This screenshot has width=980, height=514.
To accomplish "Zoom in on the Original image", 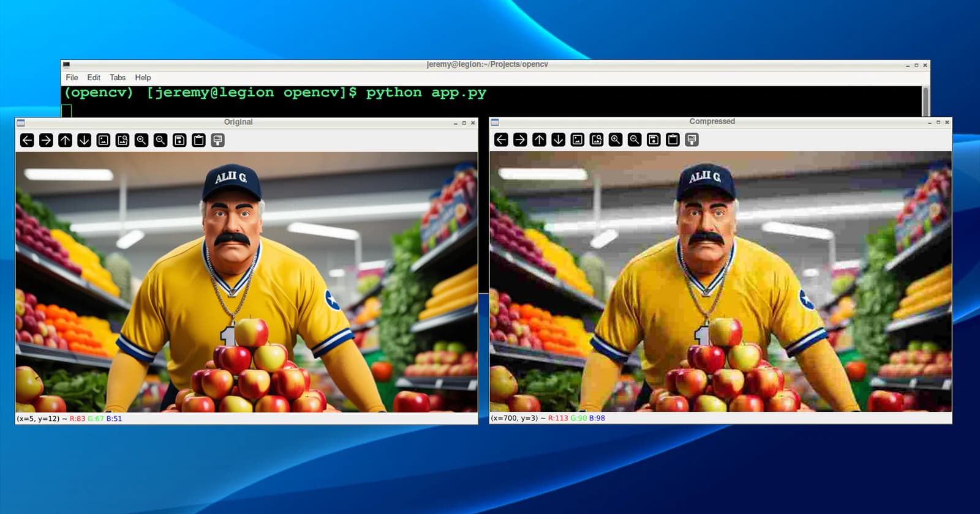I will [141, 140].
